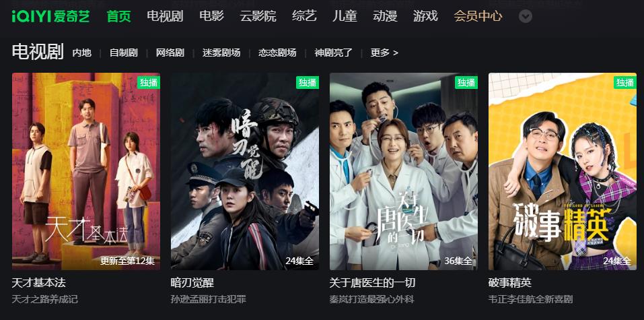644x320 pixels.
Task: Click the iQIYI 爱奇艺 logo
Action: coord(50,16)
